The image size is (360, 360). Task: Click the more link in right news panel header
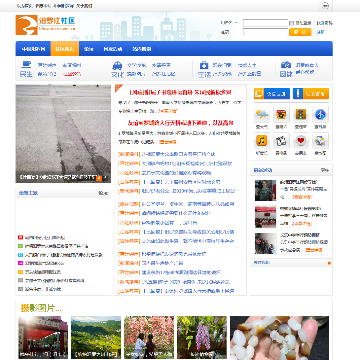pos(325,170)
